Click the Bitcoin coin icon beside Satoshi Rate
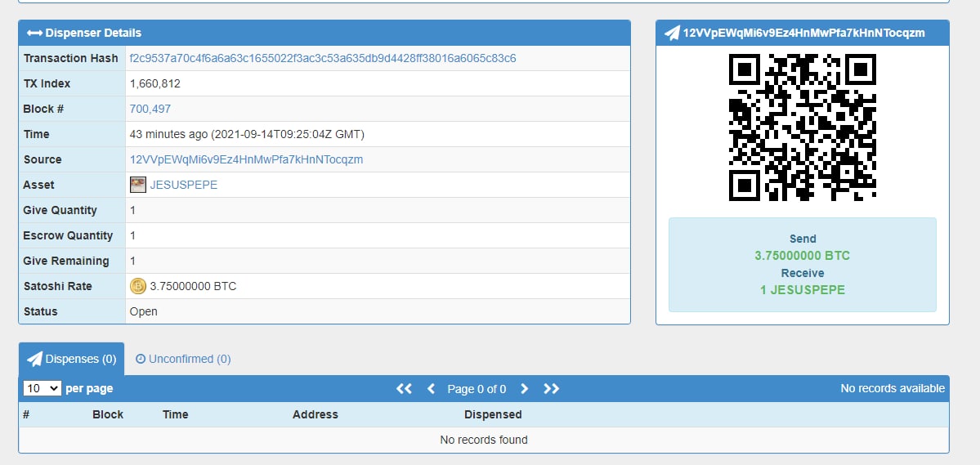980x465 pixels. (138, 286)
